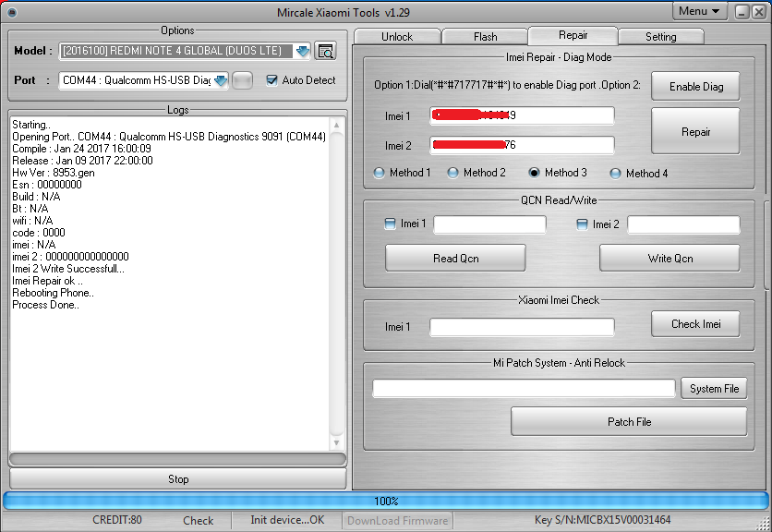This screenshot has width=772, height=532.
Task: Click the Read Qcn button
Action: (x=455, y=258)
